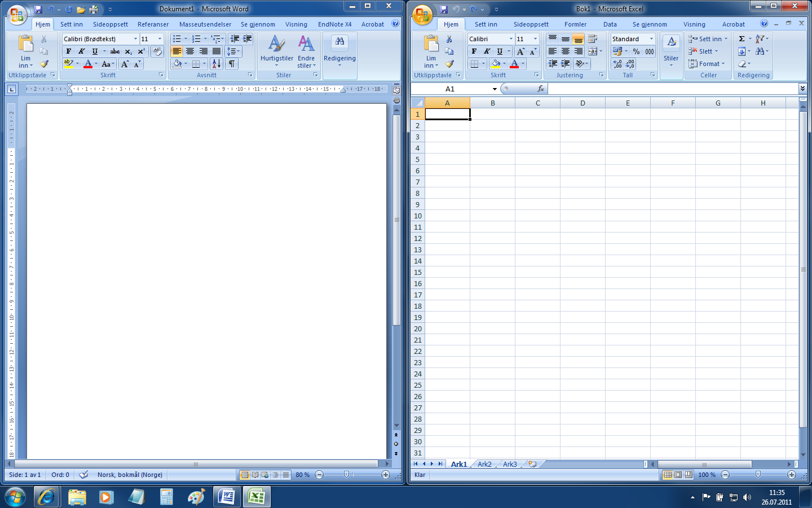Click increase indent in Word
812x508 pixels.
coord(248,39)
